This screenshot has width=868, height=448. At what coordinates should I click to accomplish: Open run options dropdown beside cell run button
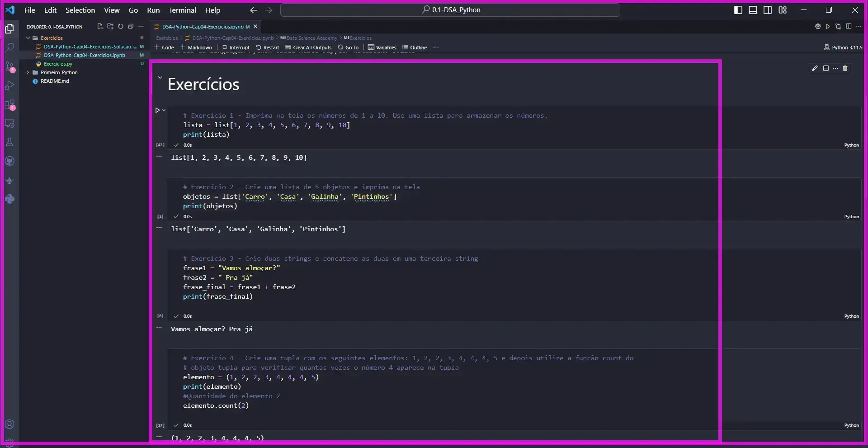coord(164,110)
